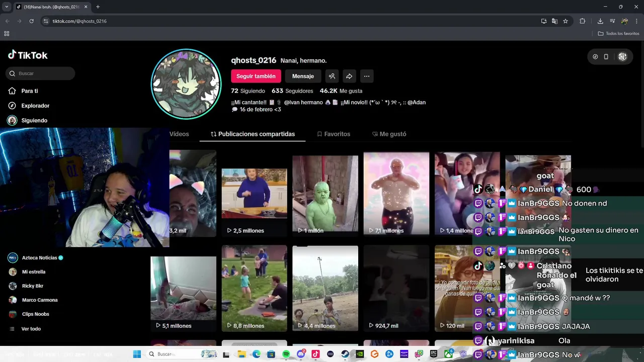
Task: Open the Explorador section
Action: click(35, 106)
